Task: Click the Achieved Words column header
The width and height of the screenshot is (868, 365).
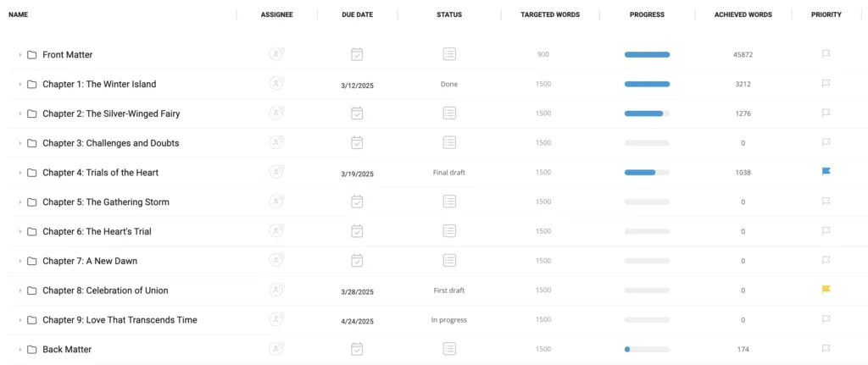Action: tap(743, 15)
